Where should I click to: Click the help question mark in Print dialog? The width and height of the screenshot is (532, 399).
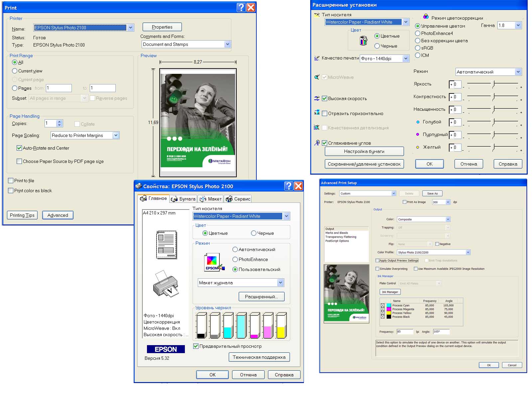click(241, 7)
